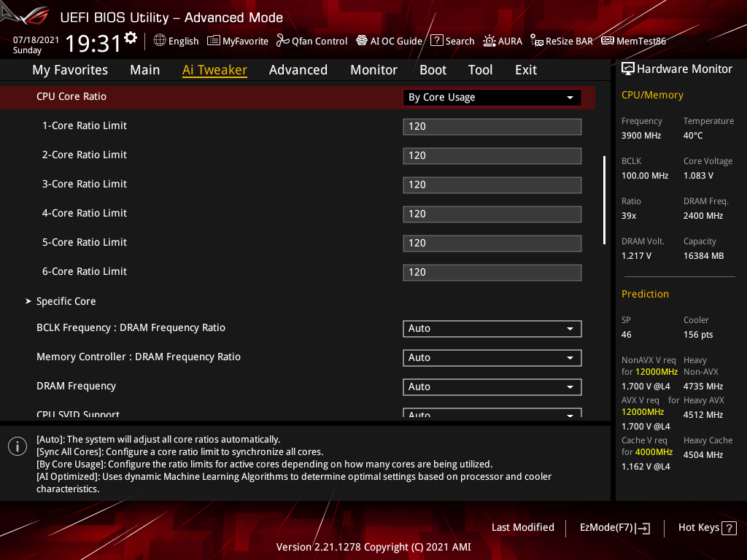
Task: Open the CPU Core Ratio dropdown
Action: click(x=492, y=97)
